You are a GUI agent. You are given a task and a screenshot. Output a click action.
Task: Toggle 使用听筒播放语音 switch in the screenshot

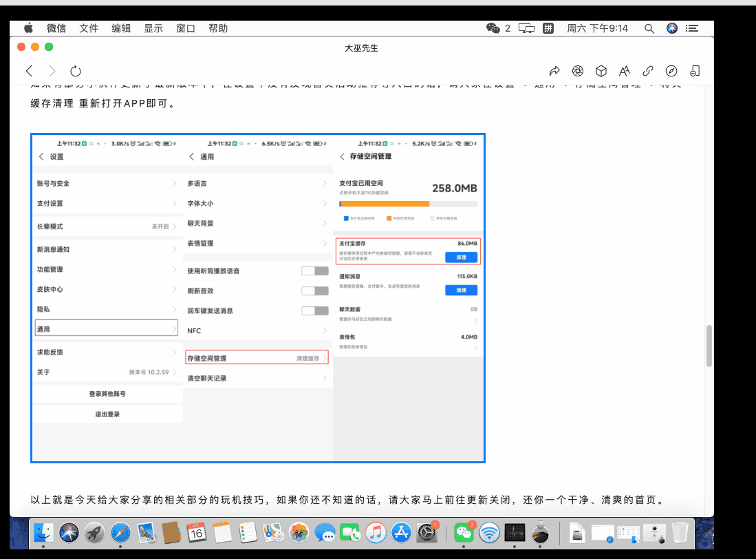coord(315,271)
